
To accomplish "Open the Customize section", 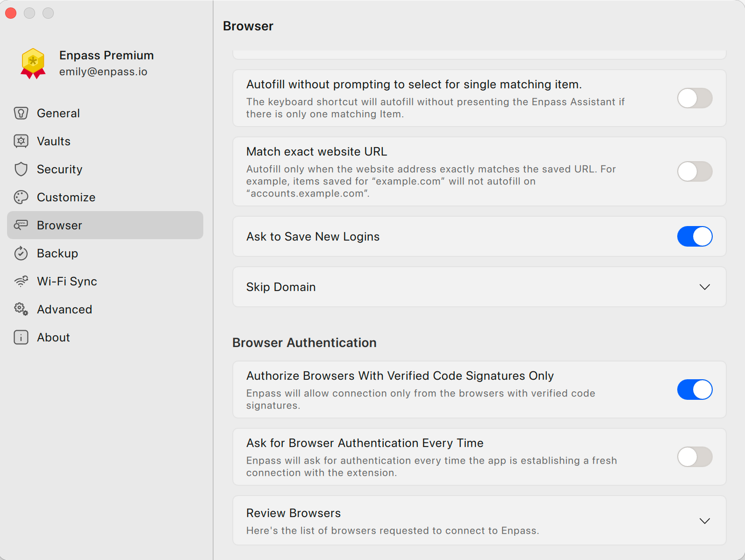I will coord(105,197).
